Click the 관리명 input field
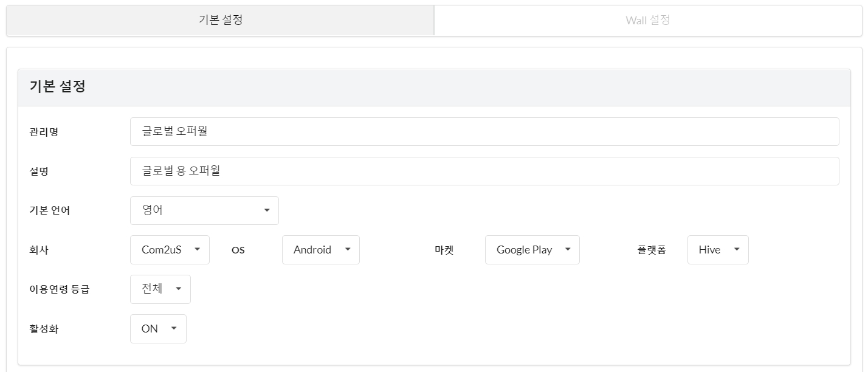Viewport: 868px width, 372px height. point(484,131)
